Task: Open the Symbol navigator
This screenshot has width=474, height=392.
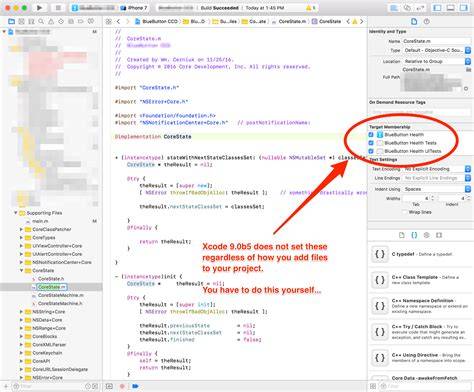Action: point(31,21)
